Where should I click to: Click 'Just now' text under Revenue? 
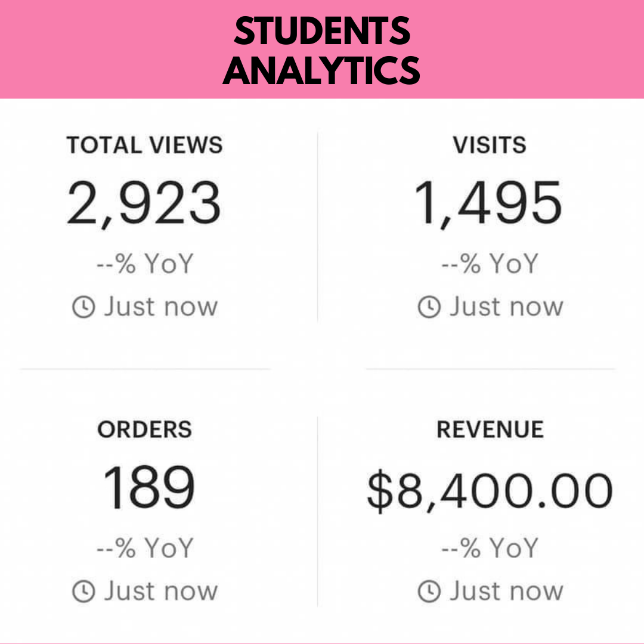(x=506, y=592)
